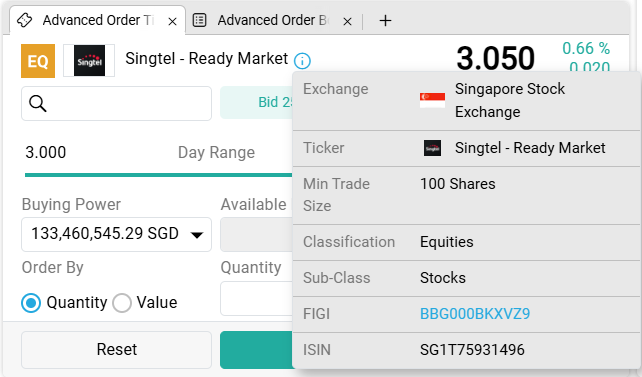Click the Singtel logo thumbnail in header
Viewport: 642px width, 377px height.
tap(89, 61)
